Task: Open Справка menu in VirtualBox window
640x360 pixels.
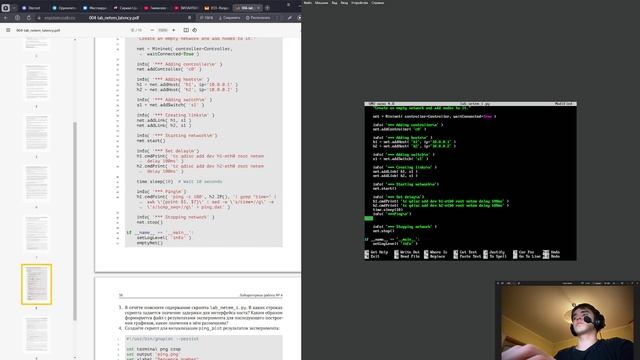Action: [x=378, y=3]
